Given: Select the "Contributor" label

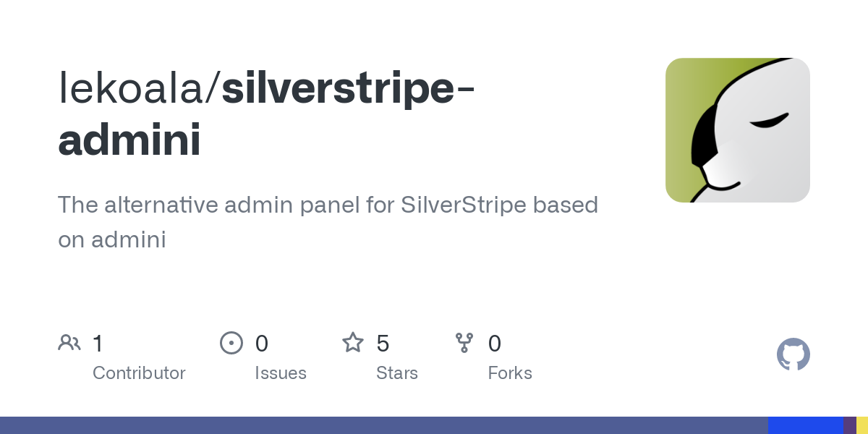Looking at the screenshot, I should pos(139,373).
